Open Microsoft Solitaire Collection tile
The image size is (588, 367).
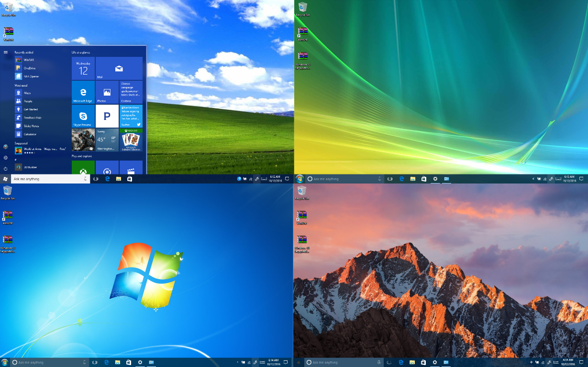tap(131, 140)
